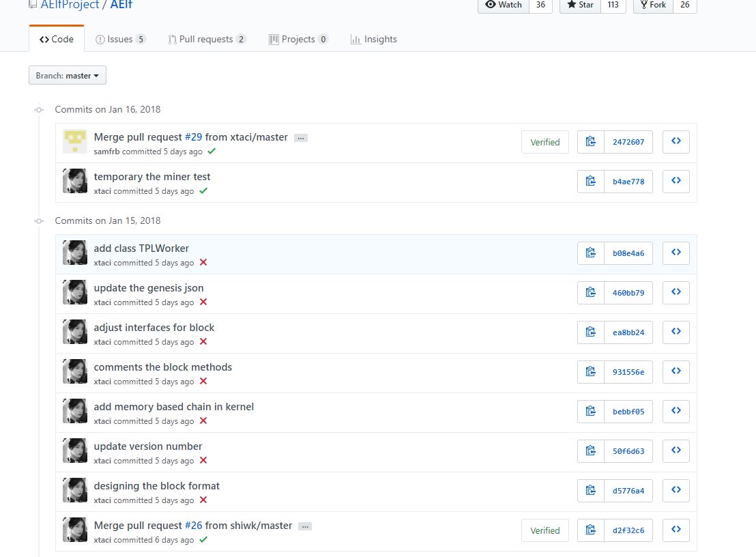Image resolution: width=756 pixels, height=557 pixels.
Task: Open the 36 watchers count
Action: (x=540, y=5)
